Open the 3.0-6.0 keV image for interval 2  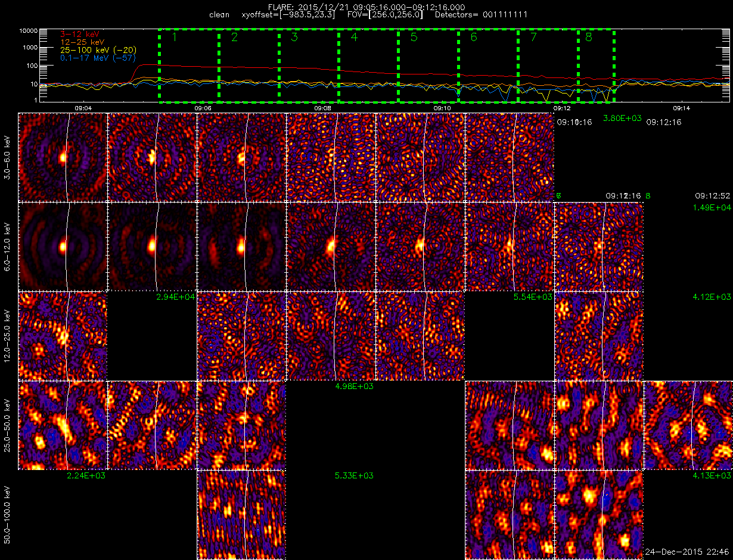pos(152,157)
